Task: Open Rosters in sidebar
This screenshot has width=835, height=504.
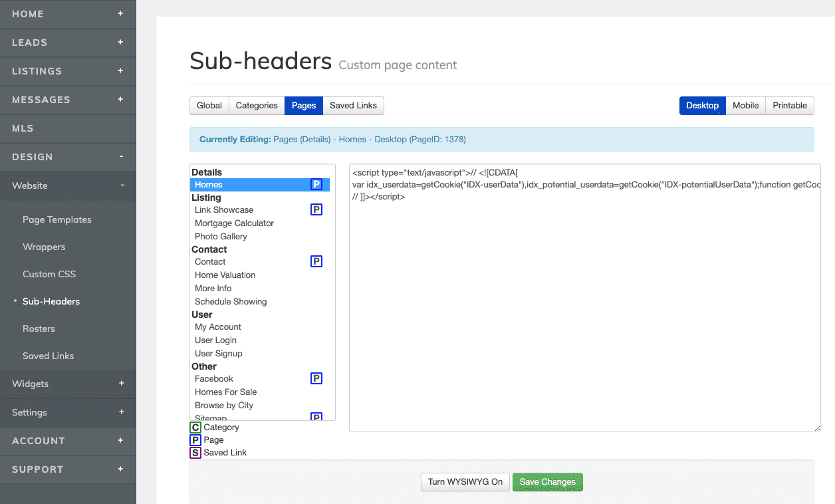Action: click(x=39, y=328)
